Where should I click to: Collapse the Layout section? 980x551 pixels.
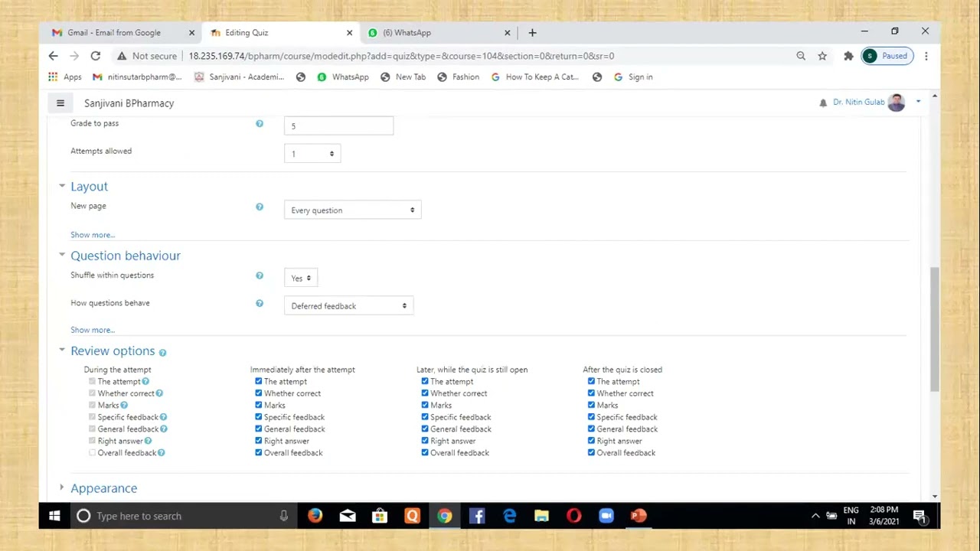(x=62, y=186)
